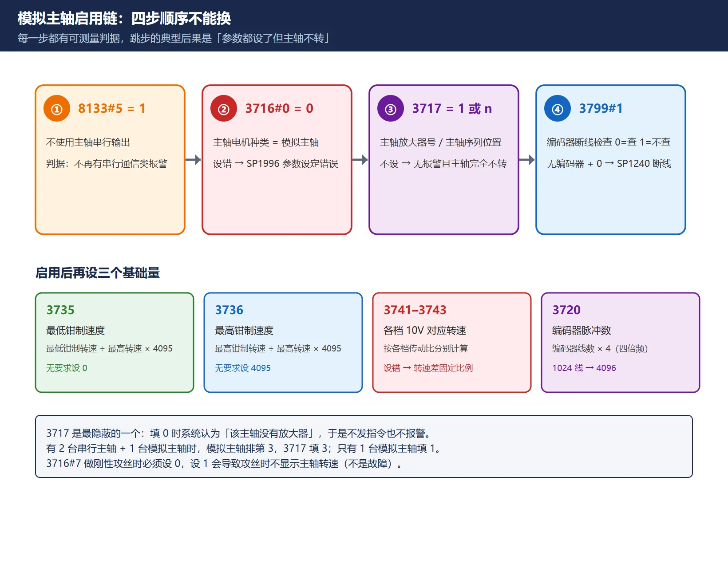Viewport: 728px width, 568px height.
Task: Click the text '主轴电机种类 = 模拟主轴'
Action: tap(266, 142)
